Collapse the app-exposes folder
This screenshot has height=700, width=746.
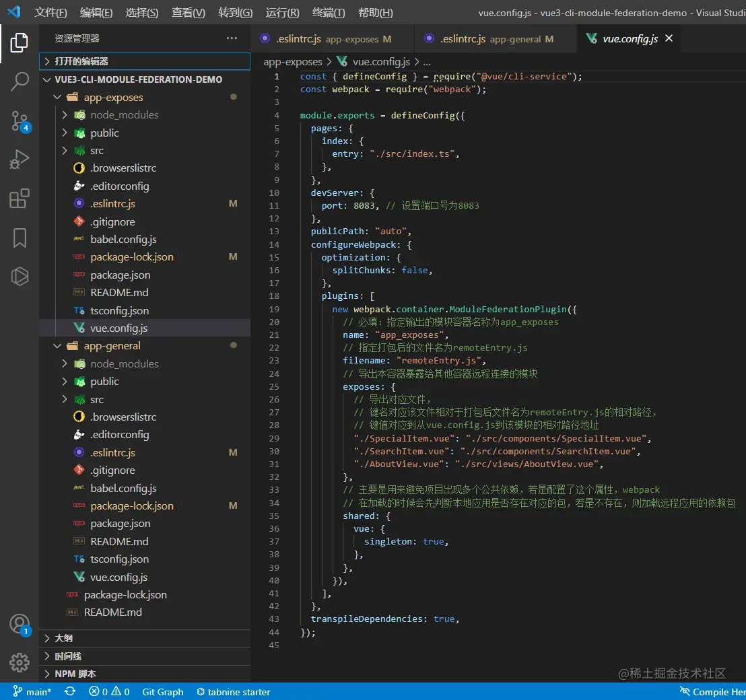145,98
